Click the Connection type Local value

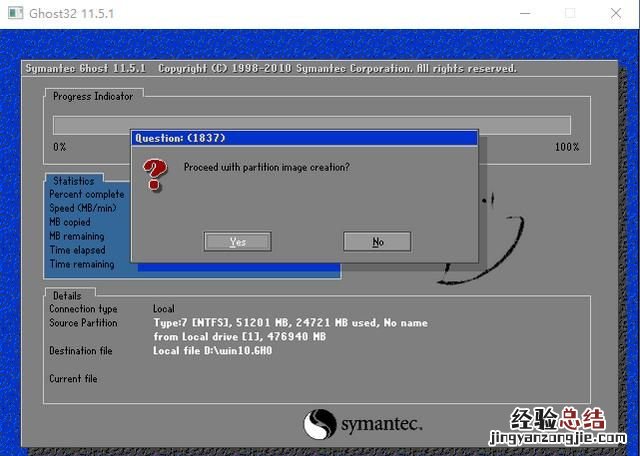[164, 309]
